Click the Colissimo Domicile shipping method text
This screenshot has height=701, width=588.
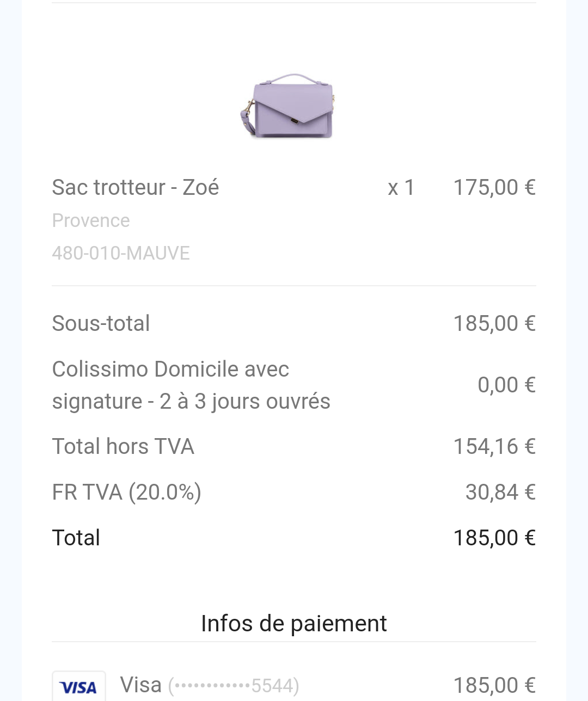click(191, 385)
